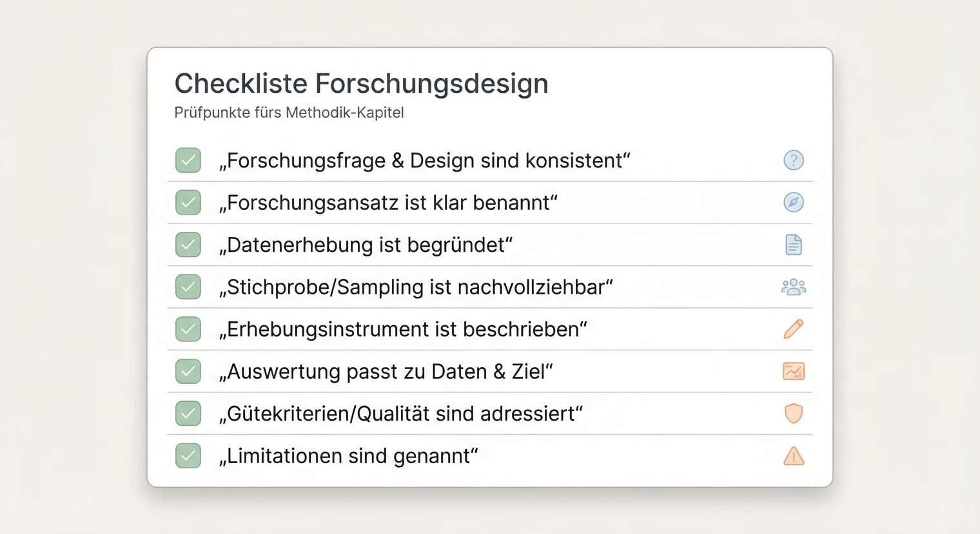Click the warning triangle next to 'Limitationen'
Image resolution: width=980 pixels, height=534 pixels.
[x=794, y=456]
